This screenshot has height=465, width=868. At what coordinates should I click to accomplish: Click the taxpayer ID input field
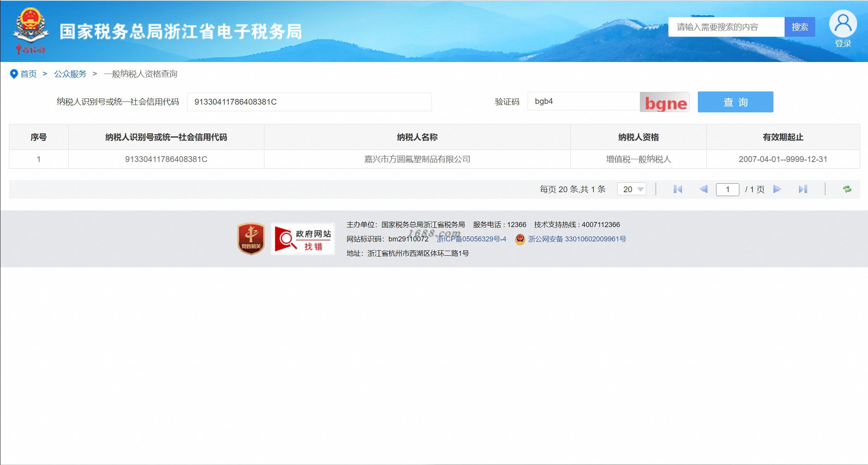click(309, 102)
